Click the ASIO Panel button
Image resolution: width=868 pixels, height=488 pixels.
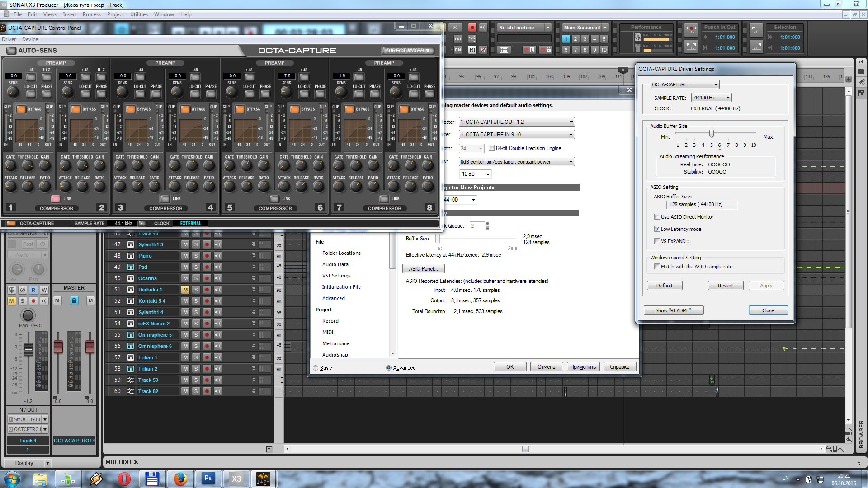[423, 269]
